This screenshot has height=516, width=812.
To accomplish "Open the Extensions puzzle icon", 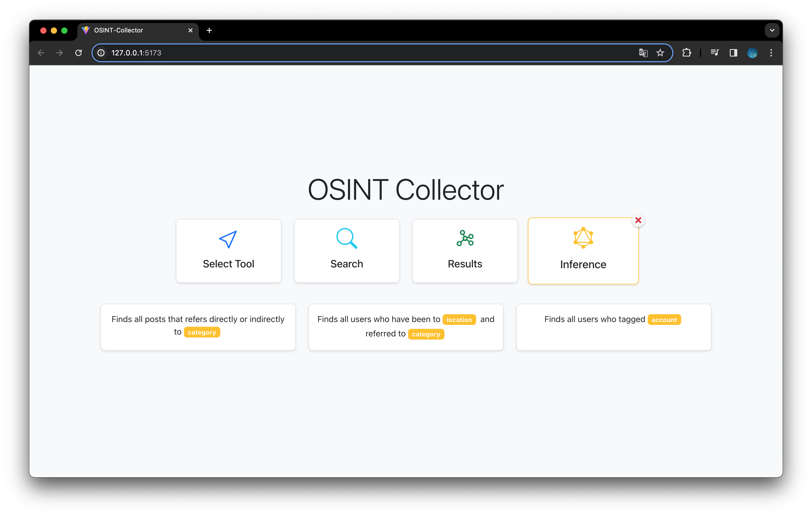I will tap(686, 53).
